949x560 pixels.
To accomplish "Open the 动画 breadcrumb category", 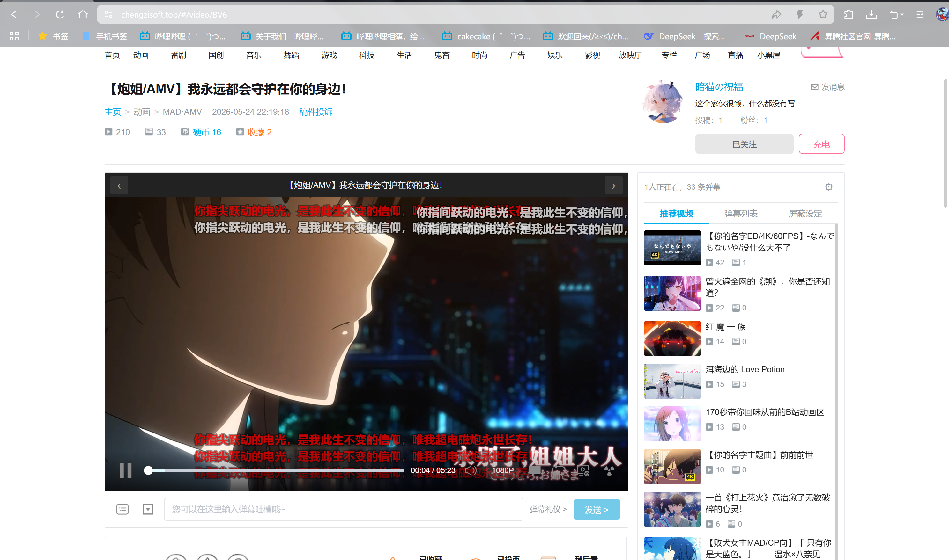I will [x=142, y=112].
